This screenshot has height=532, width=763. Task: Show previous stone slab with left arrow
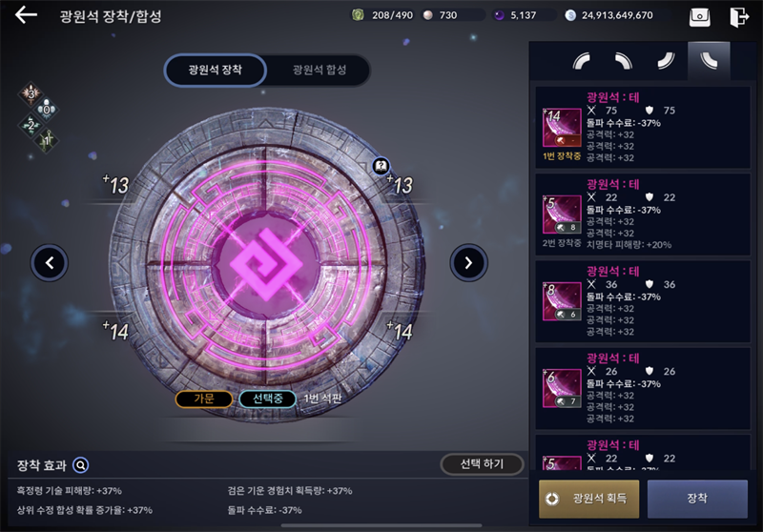click(x=50, y=263)
